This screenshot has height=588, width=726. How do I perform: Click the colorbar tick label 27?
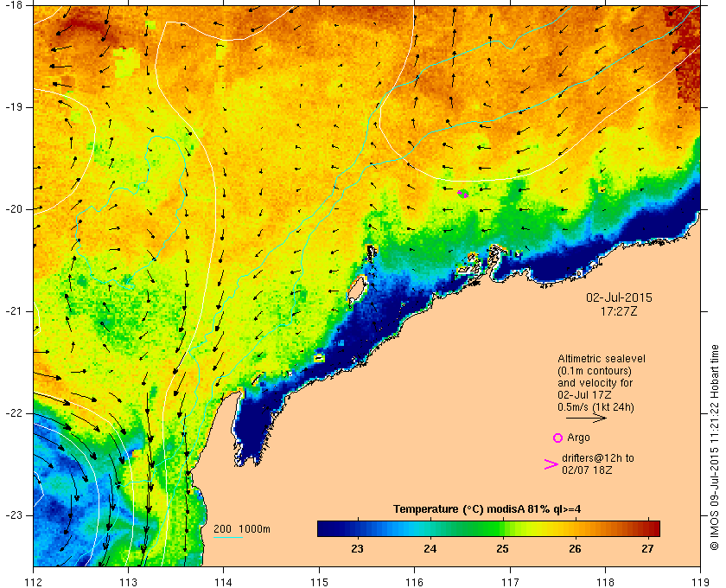coord(647,549)
